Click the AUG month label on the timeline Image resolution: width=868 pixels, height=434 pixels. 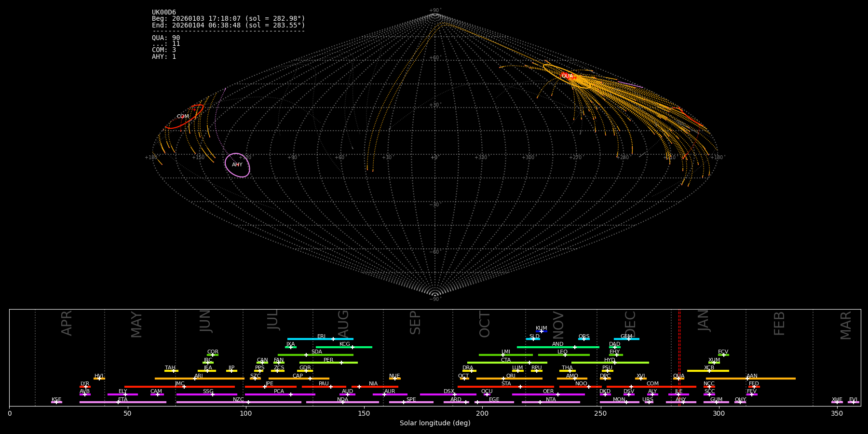[343, 323]
